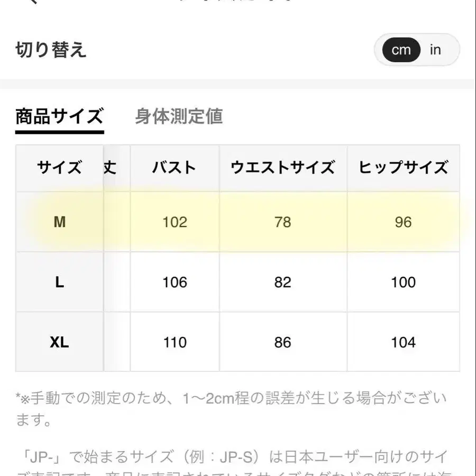Viewport: 476px width, 476px height.
Task: Click the 切り替え unit switch control
Action: (417, 49)
